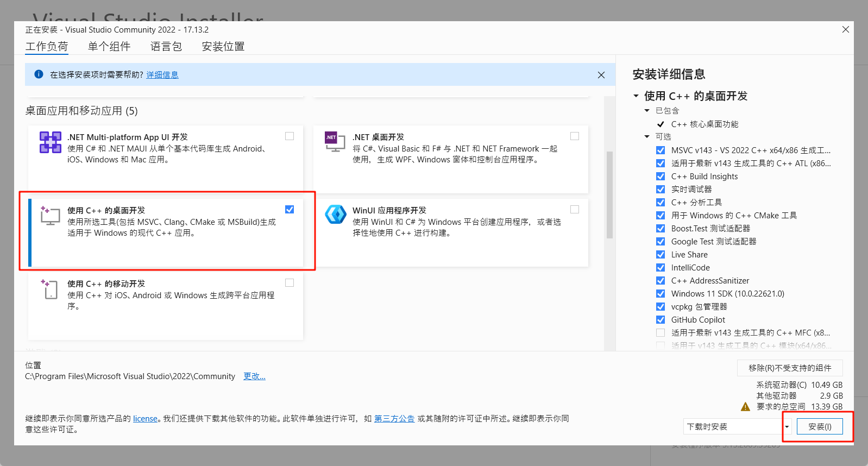Switch to the 单个组件 tab
This screenshot has height=466, width=868.
(x=109, y=47)
